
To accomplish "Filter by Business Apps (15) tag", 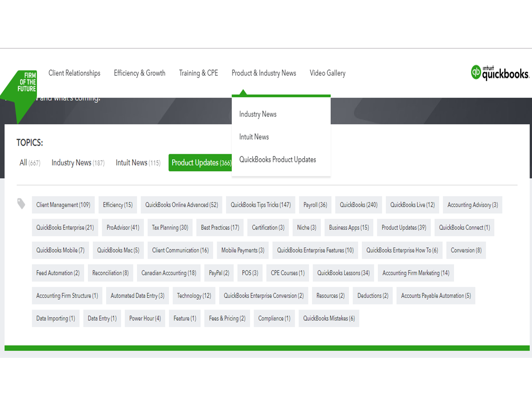I will pyautogui.click(x=349, y=228).
